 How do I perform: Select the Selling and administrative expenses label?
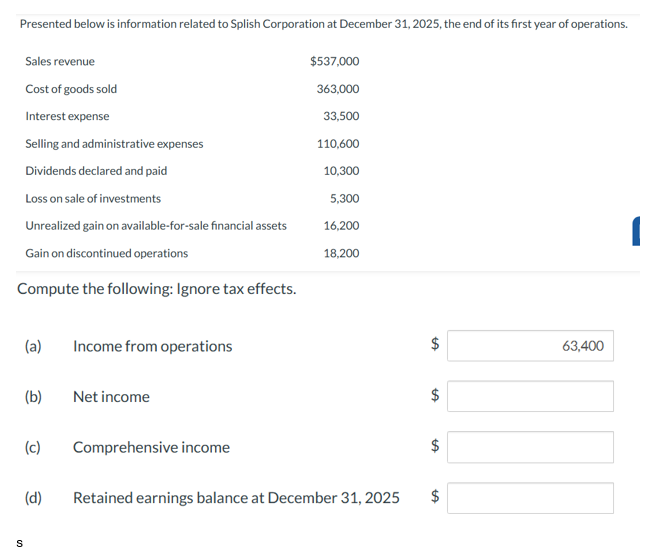114,144
